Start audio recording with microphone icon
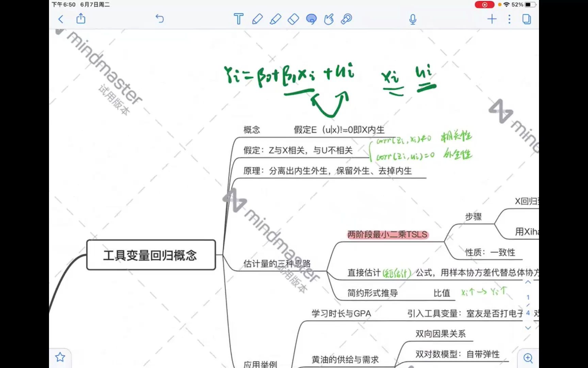 pyautogui.click(x=413, y=19)
